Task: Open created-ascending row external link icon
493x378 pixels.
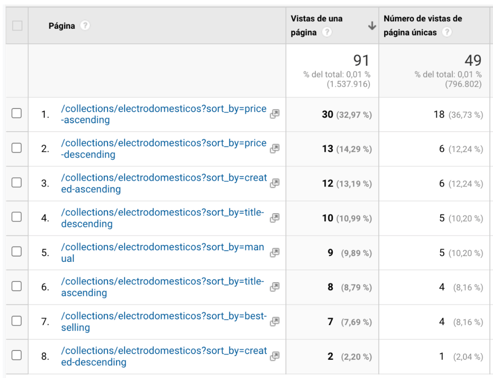Action: (x=275, y=183)
